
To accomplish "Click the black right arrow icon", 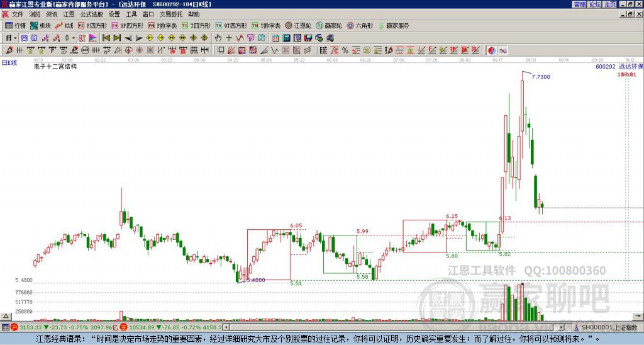I will coord(139,38).
